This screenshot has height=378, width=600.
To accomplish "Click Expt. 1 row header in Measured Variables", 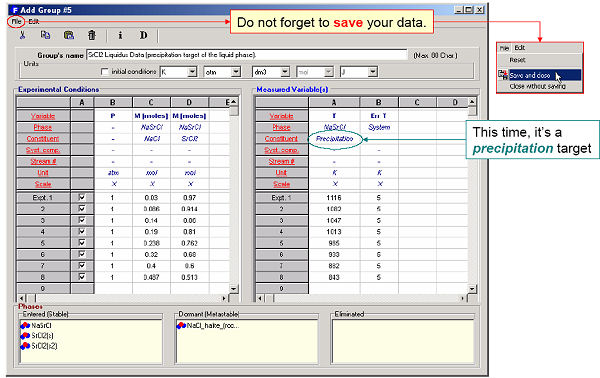I will coord(282,197).
